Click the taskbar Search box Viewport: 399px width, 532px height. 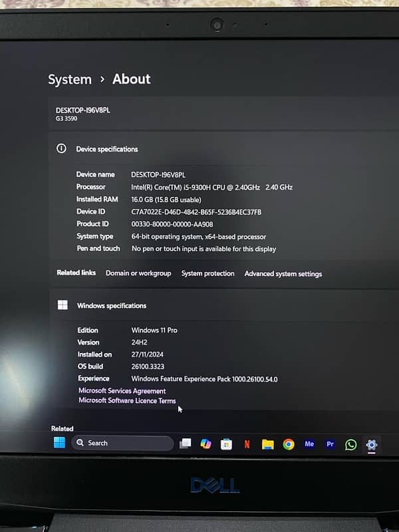tap(122, 443)
